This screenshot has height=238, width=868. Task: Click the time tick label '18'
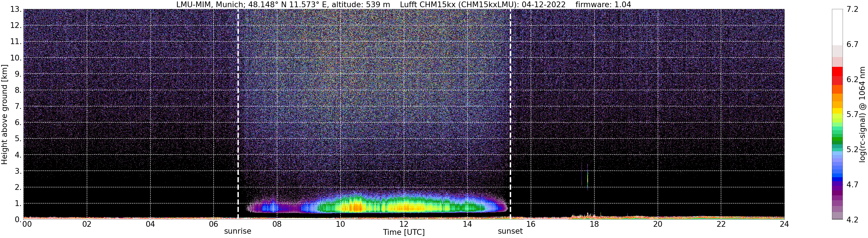coord(594,224)
